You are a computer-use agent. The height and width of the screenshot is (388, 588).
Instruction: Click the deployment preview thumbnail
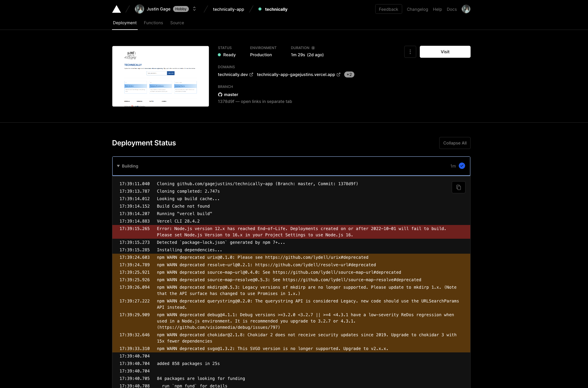pos(160,76)
